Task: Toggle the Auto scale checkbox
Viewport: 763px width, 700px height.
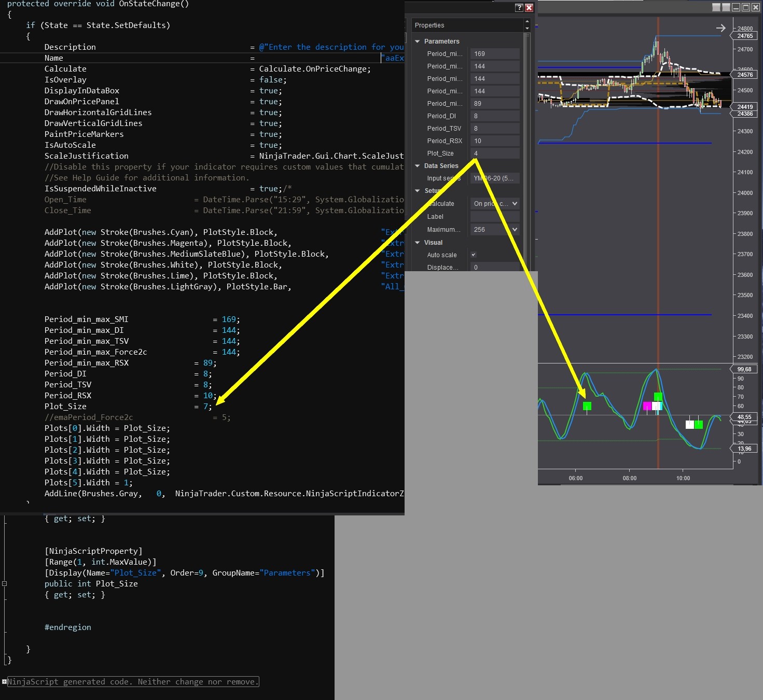Action: 473,255
